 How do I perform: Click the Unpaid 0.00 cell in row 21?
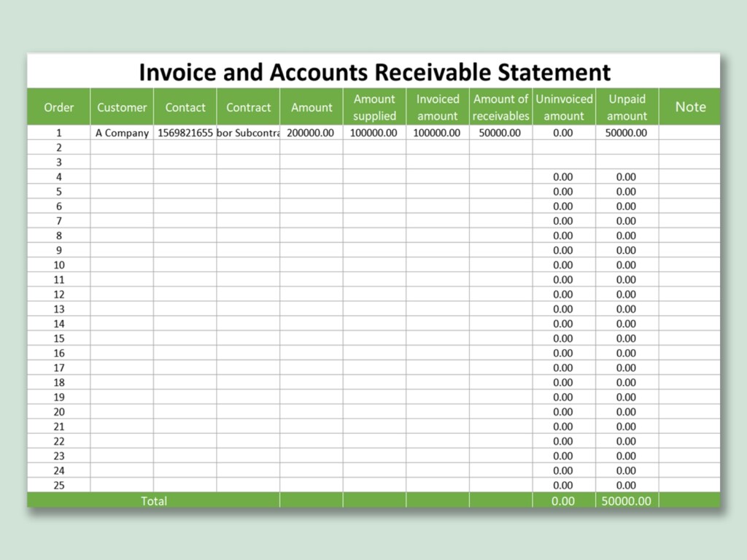point(626,427)
